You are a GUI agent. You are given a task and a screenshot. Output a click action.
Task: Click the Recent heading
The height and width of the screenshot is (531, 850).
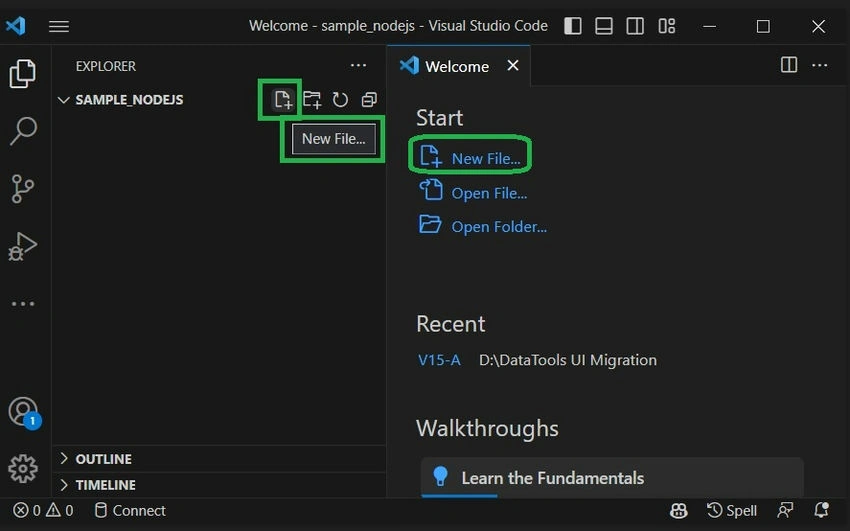(450, 324)
